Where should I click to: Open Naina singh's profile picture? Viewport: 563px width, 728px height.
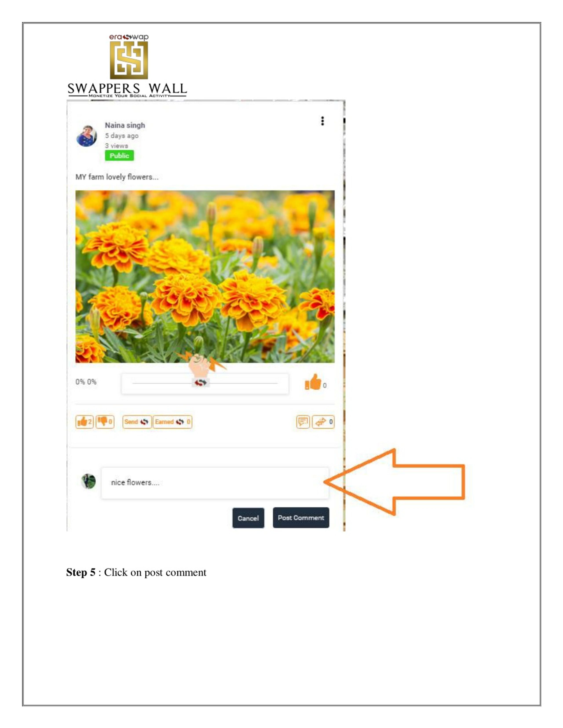87,136
